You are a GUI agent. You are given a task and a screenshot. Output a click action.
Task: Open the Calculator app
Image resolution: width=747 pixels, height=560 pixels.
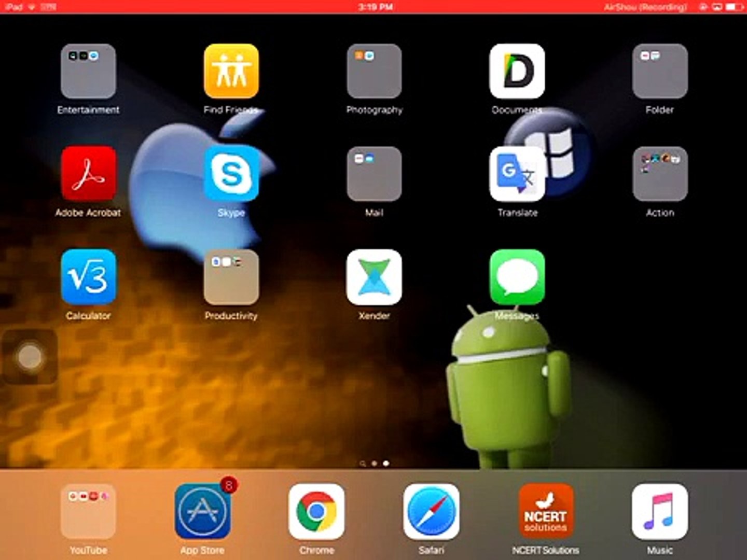coord(88,277)
